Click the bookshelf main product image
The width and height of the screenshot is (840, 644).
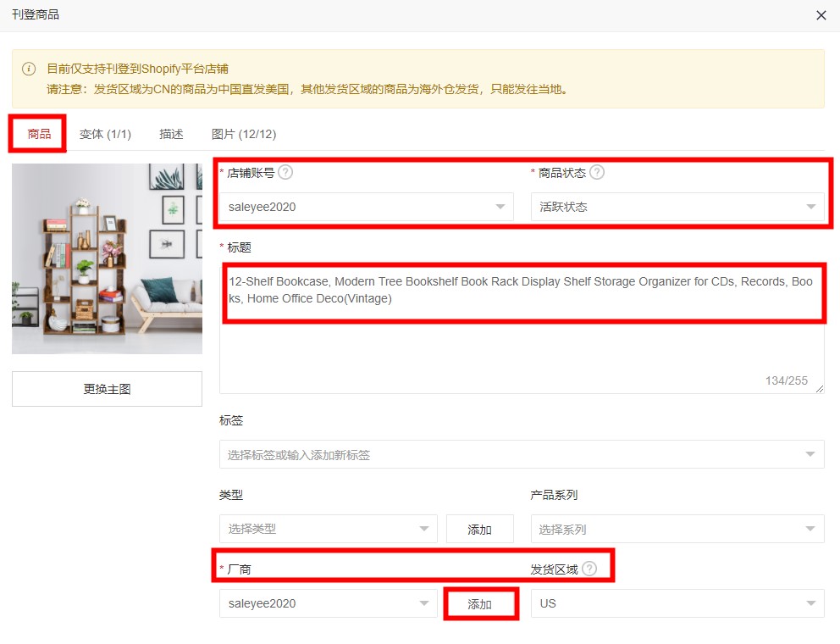[108, 258]
